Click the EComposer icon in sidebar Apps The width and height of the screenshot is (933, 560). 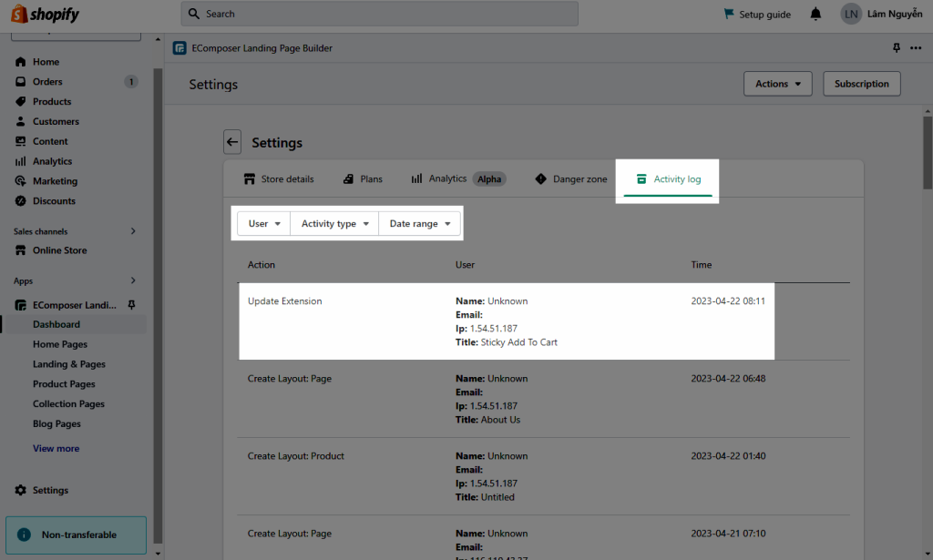click(x=20, y=305)
